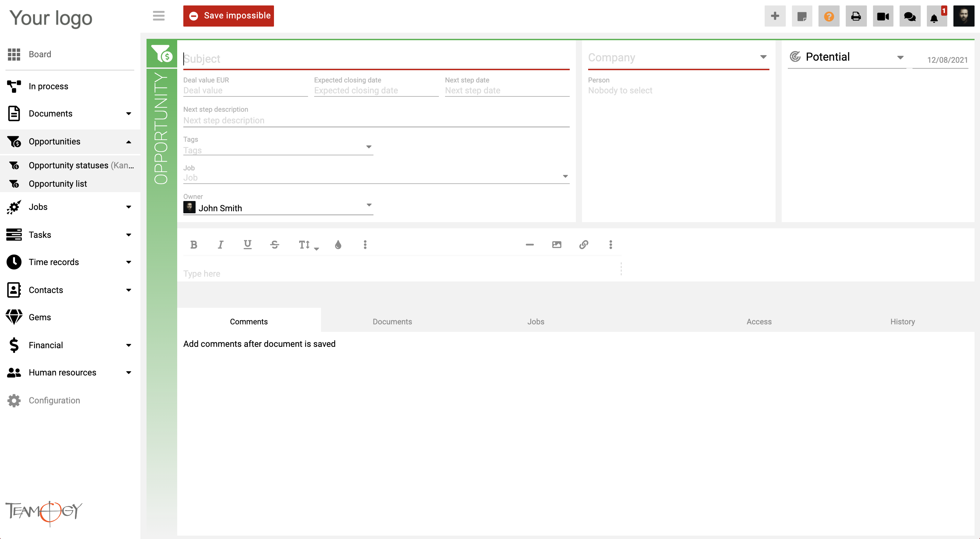The image size is (980, 539).
Task: Expand the Documents sidebar menu
Action: (70, 113)
